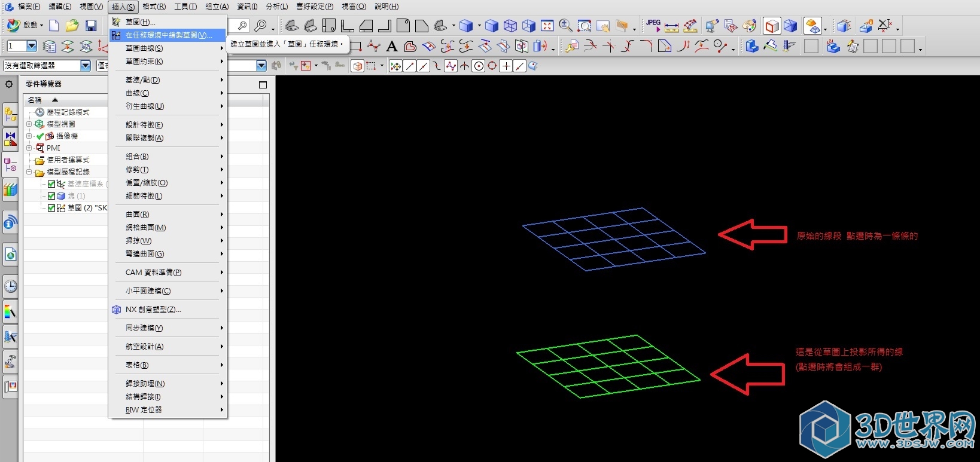
Task: Click NX 創意塑型(Z) menu entry
Action: click(x=153, y=310)
